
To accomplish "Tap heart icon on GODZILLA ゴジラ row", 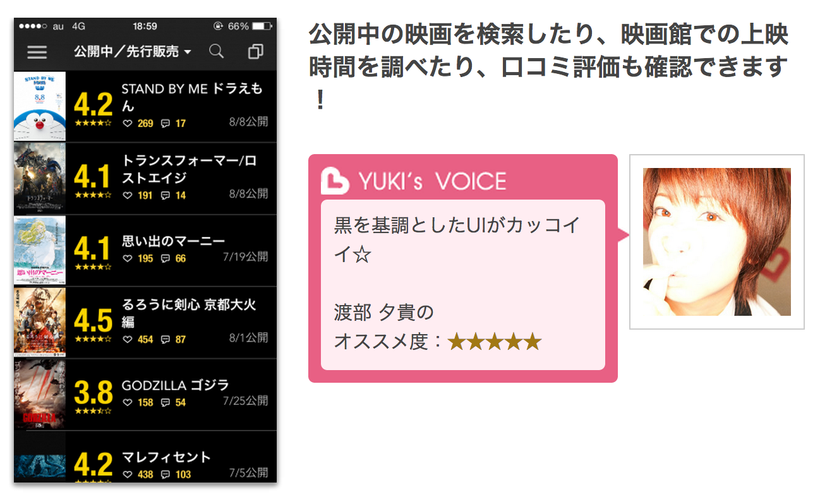I will (127, 402).
